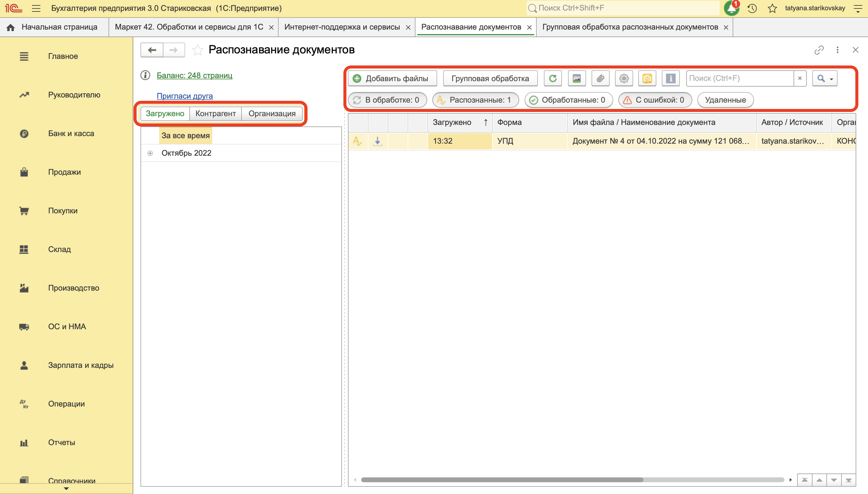The image size is (868, 494).
Task: Navigate forward with right arrow button
Action: (x=174, y=50)
